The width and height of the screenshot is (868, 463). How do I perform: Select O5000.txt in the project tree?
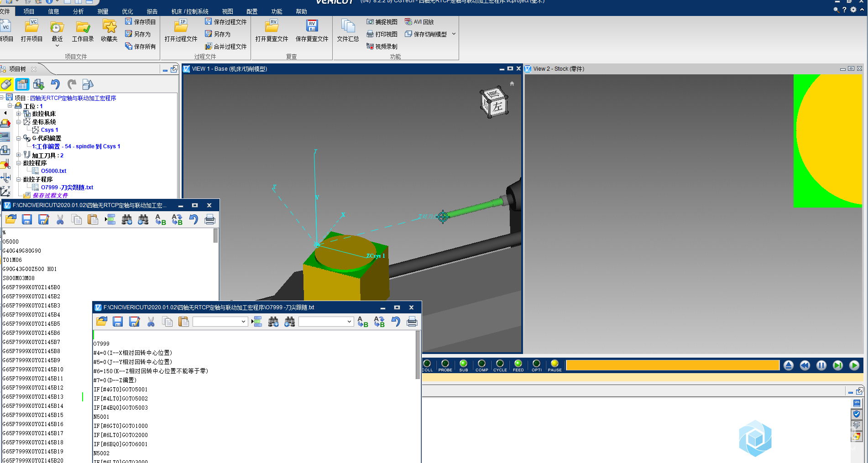(x=53, y=171)
